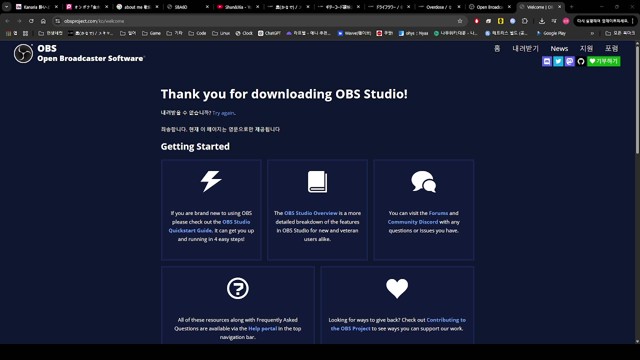
Task: Click the red extension icon in toolbar
Action: click(476, 21)
